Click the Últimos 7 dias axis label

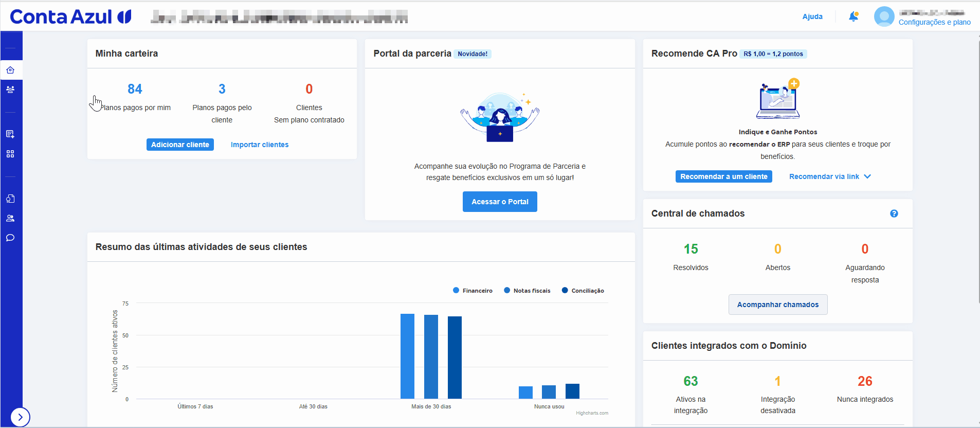coord(195,406)
